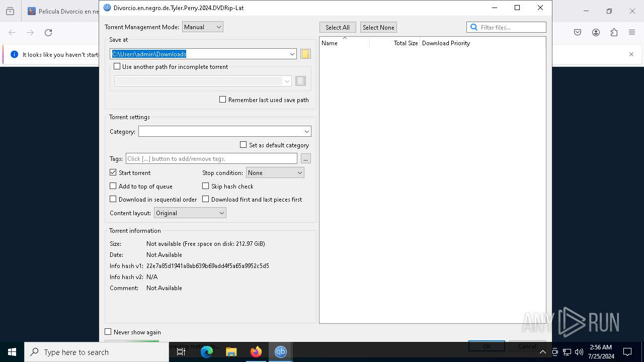The height and width of the screenshot is (362, 644).
Task: Show hidden system tray icons
Action: tap(542, 352)
